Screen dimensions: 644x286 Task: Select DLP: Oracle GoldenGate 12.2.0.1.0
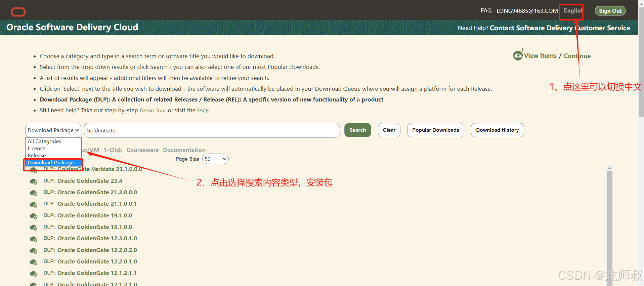[90, 261]
